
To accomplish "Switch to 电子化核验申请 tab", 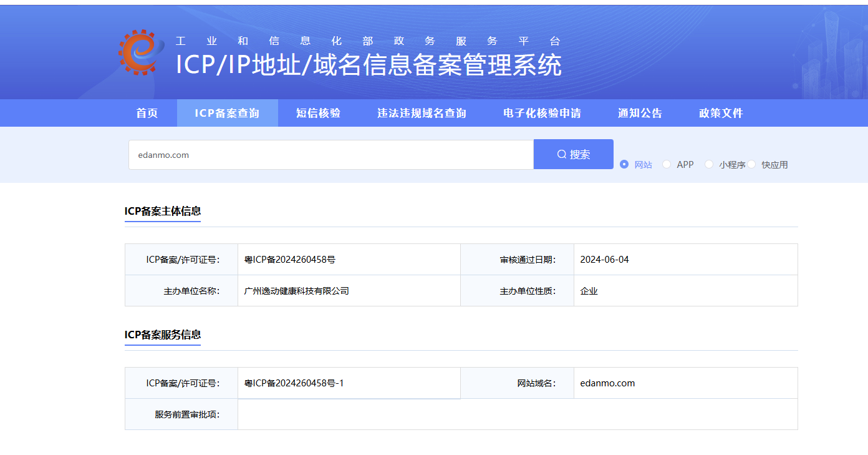I will [x=542, y=113].
